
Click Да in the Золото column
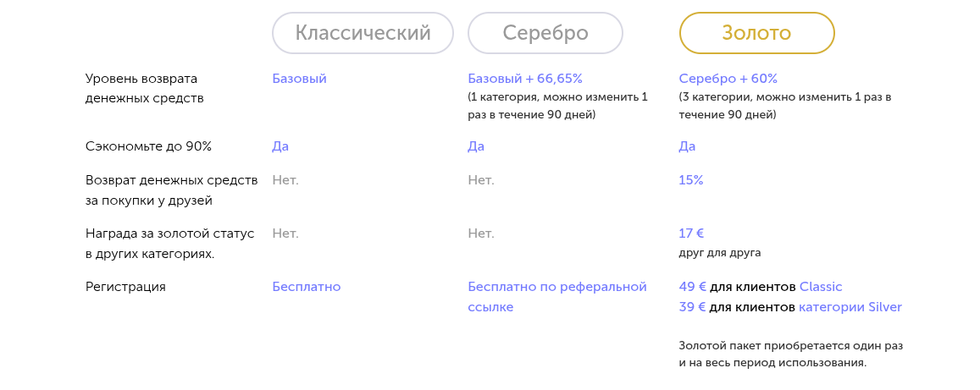[687, 146]
